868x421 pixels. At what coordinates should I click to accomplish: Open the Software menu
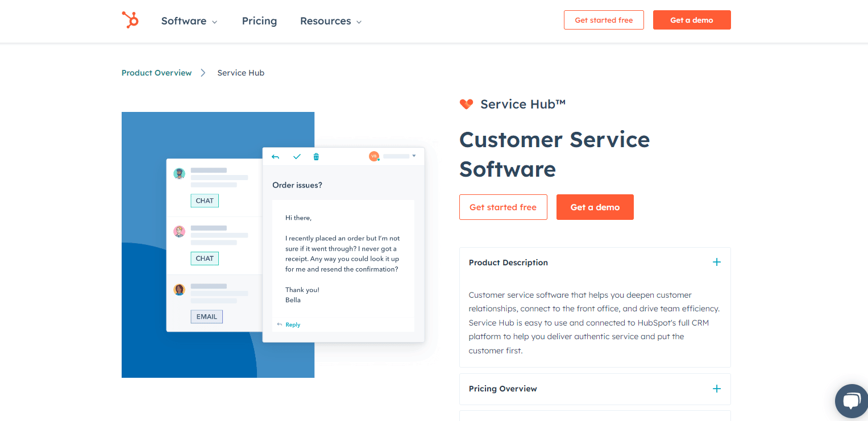(189, 21)
